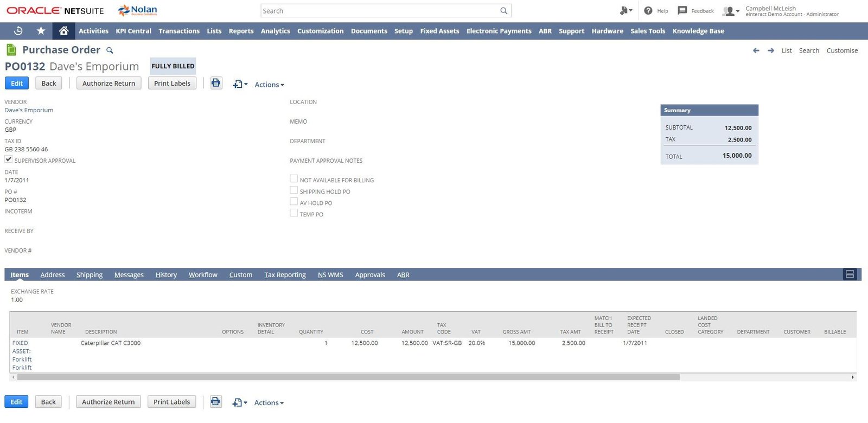Open the Feedback speech bubble icon

pos(682,10)
